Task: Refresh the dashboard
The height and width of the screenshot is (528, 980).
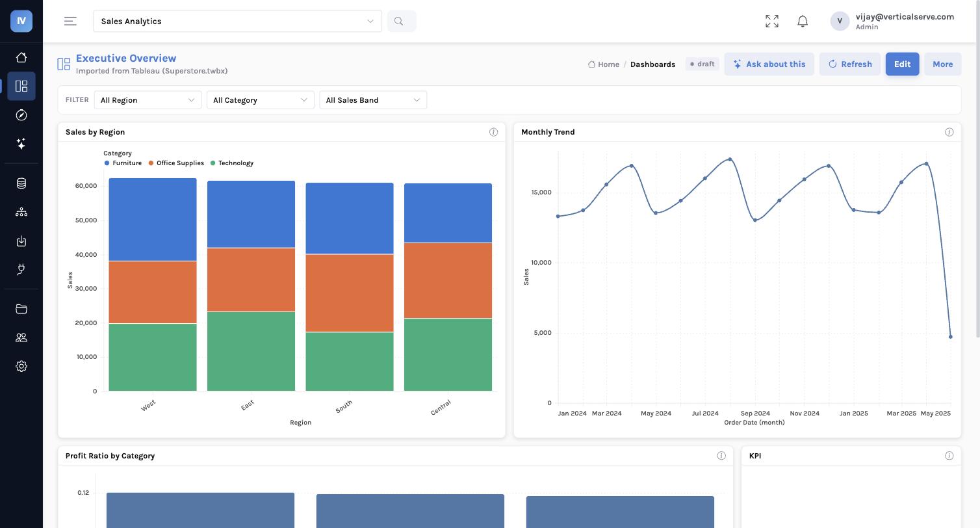Action: pyautogui.click(x=850, y=64)
